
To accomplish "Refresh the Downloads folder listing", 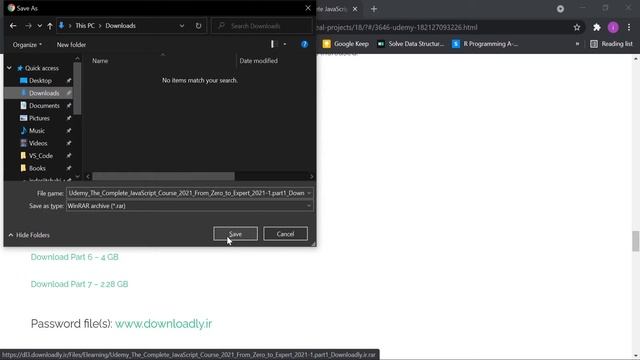I will [x=198, y=26].
